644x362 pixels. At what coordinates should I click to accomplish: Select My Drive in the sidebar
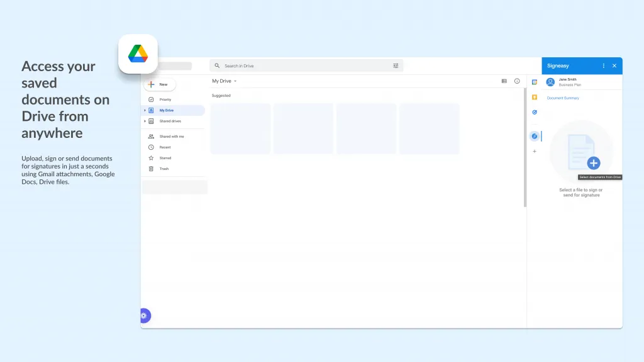173,110
